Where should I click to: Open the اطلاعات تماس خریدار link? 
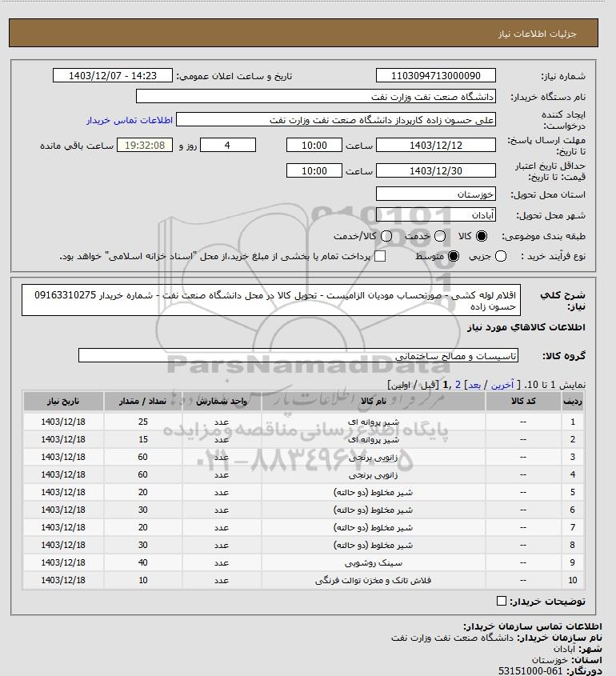tap(130, 120)
